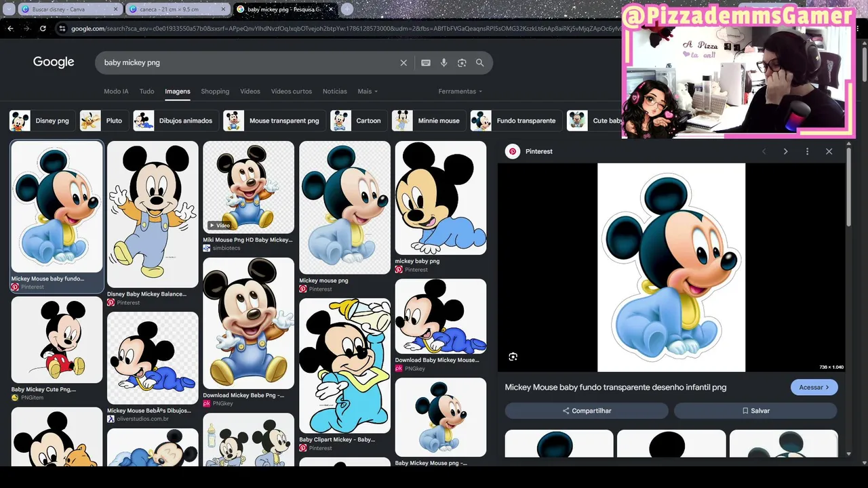This screenshot has width=868, height=488.
Task: Open the browser tab search button
Action: pyautogui.click(x=9, y=9)
